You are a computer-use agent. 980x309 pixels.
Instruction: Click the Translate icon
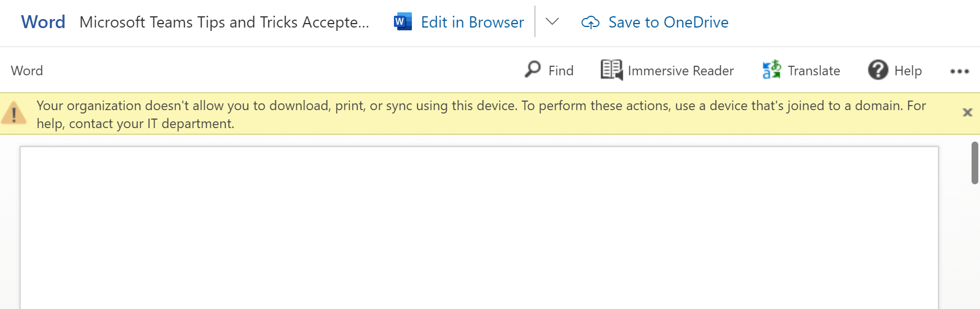772,70
